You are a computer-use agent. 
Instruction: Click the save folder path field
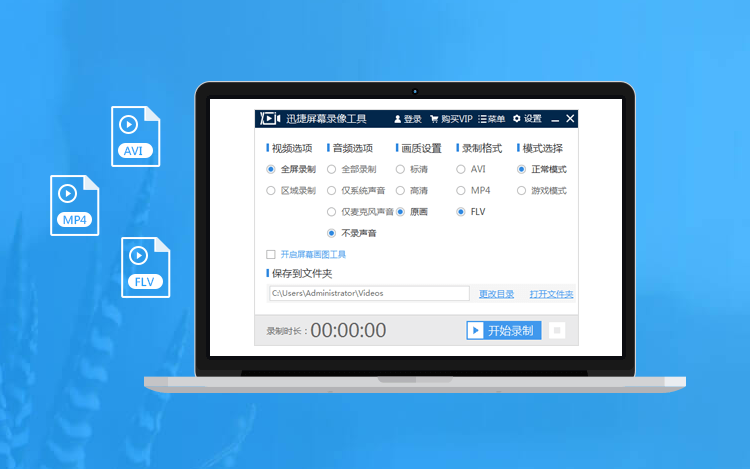coord(369,294)
